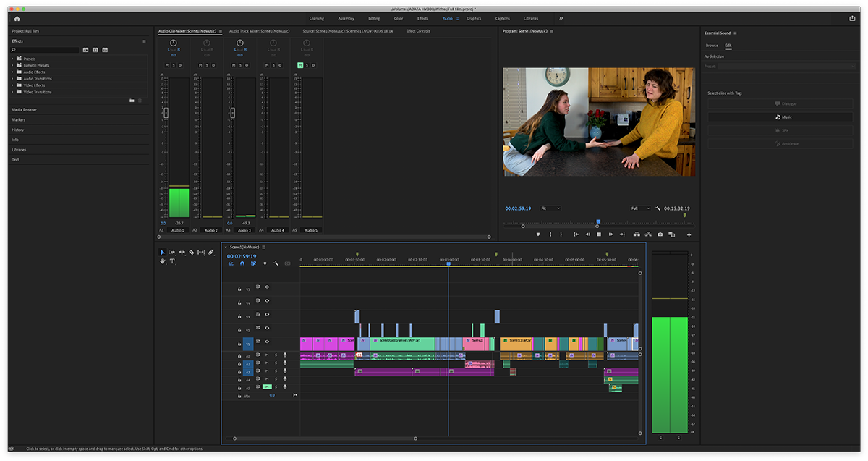Click Mark In bracket button
Image resolution: width=868 pixels, height=461 pixels.
[x=550, y=234]
